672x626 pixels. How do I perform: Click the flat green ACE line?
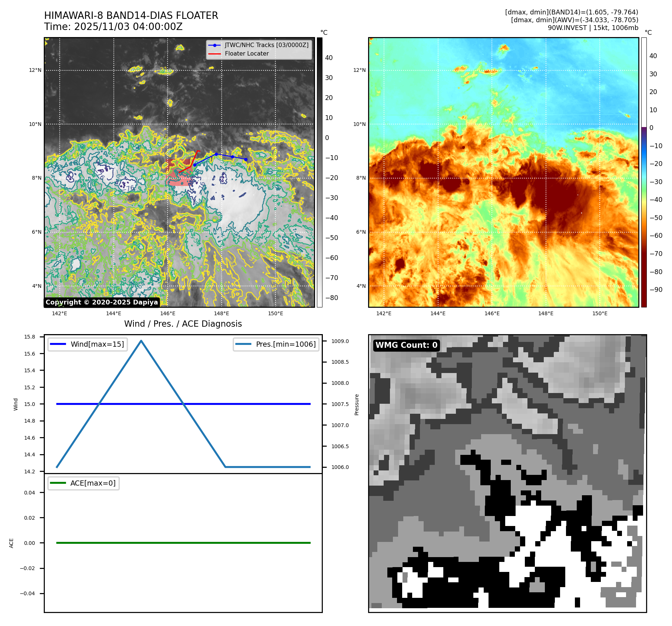(x=183, y=543)
